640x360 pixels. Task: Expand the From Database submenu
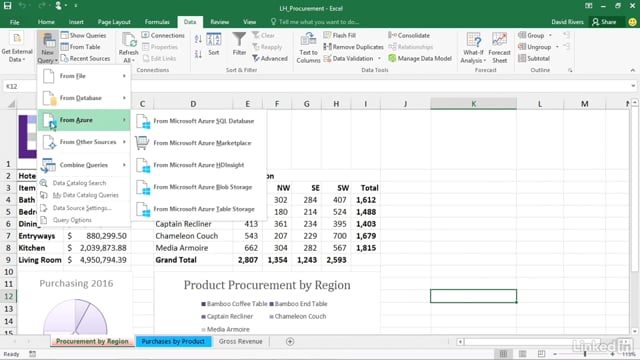click(84, 98)
